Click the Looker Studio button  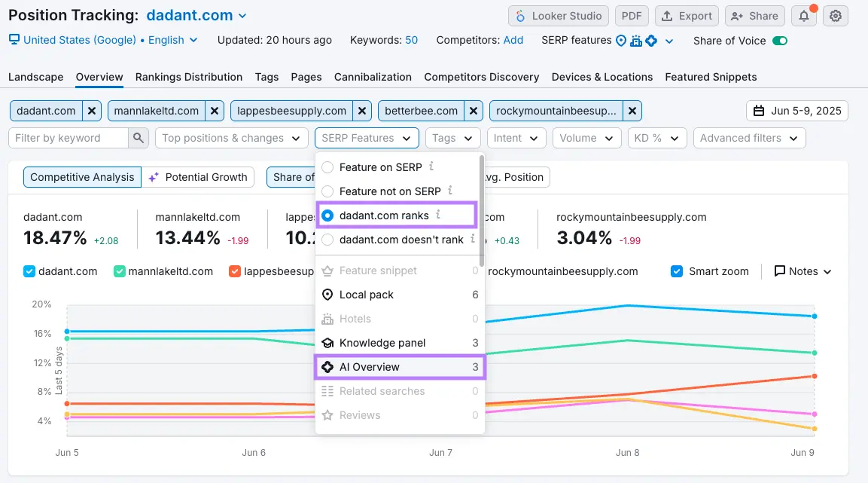pyautogui.click(x=558, y=15)
